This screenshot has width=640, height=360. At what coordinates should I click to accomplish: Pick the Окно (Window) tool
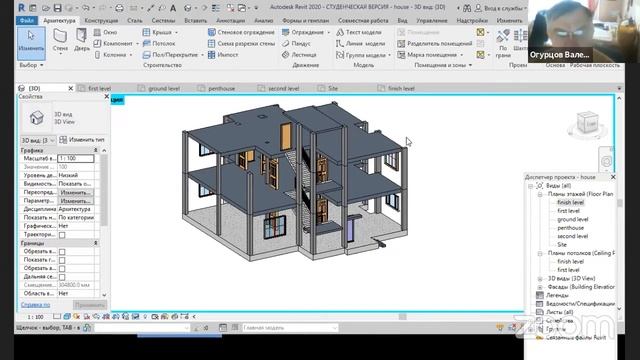click(106, 32)
